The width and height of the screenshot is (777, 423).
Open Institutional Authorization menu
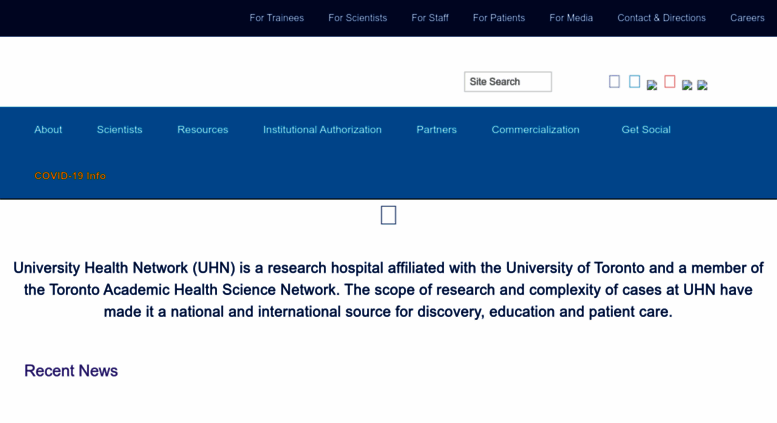pyautogui.click(x=322, y=130)
